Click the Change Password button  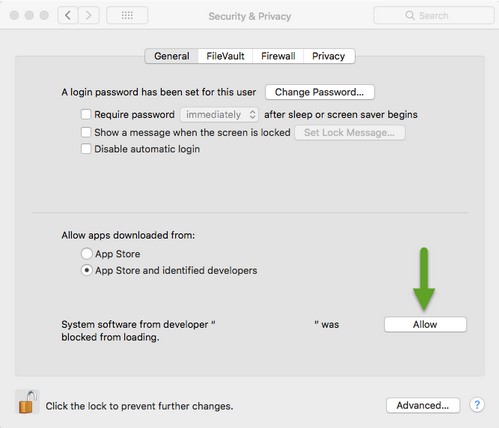click(x=320, y=92)
